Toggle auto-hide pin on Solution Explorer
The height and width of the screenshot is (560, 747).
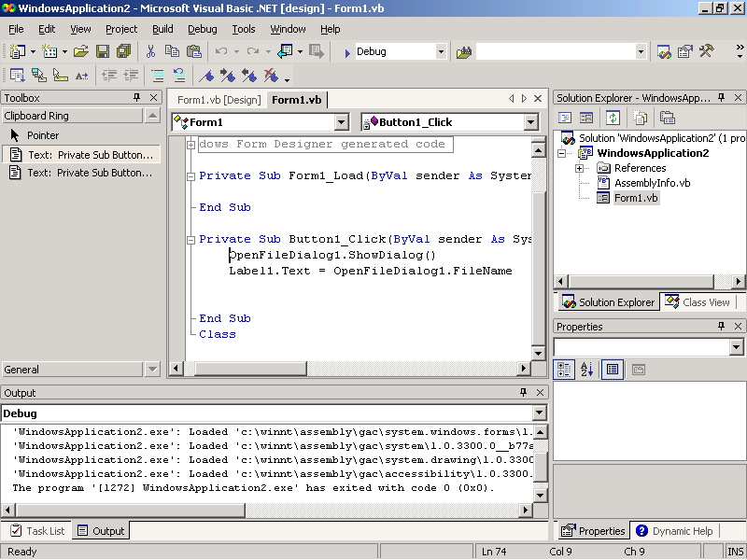coord(721,98)
